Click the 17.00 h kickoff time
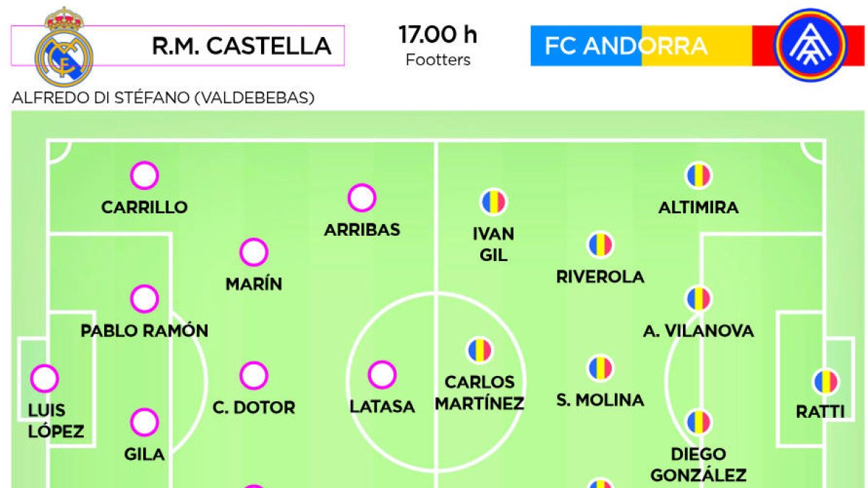 tap(438, 35)
